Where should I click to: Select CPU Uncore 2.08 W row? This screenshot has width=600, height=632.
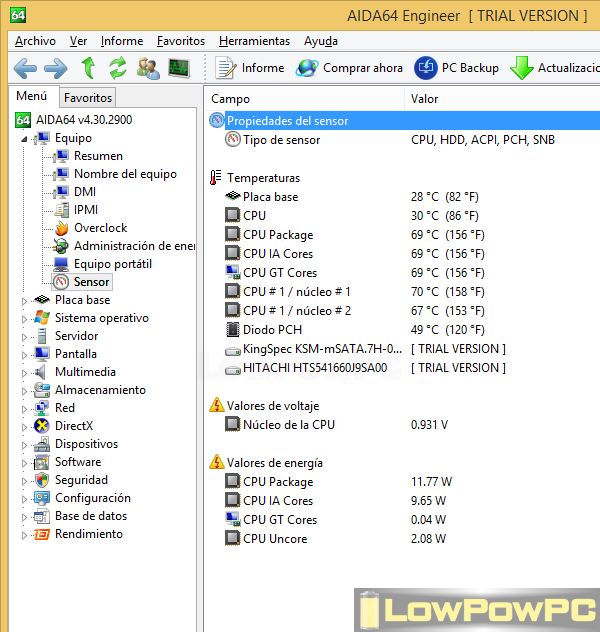click(x=404, y=538)
